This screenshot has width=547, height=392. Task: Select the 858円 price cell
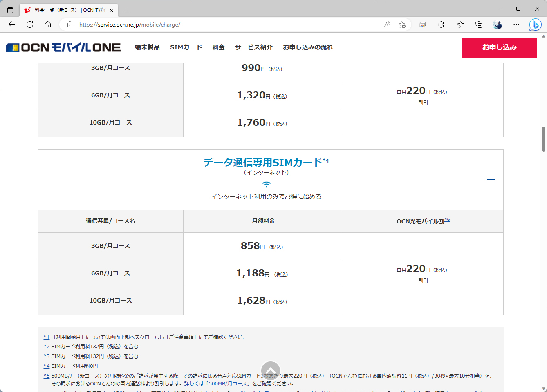(x=263, y=246)
